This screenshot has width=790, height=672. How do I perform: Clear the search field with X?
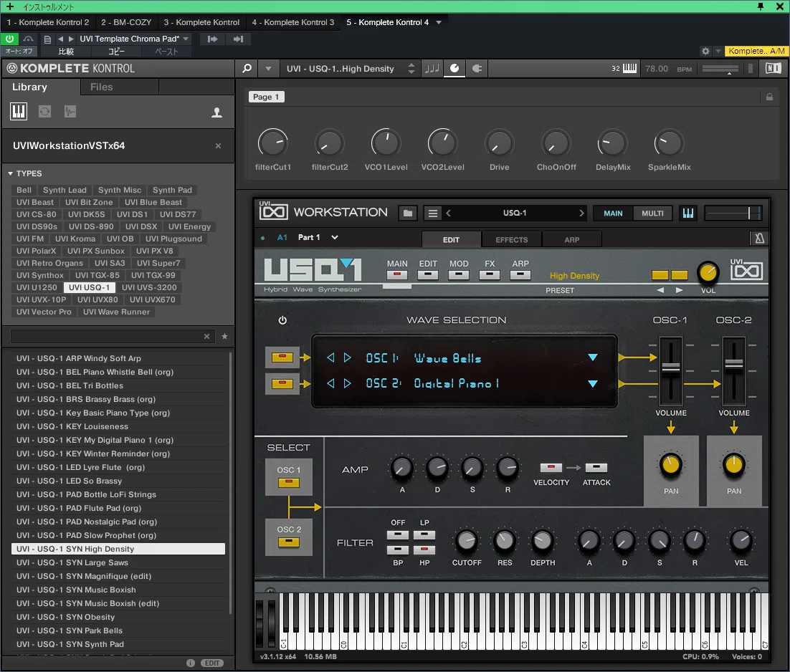[x=206, y=336]
